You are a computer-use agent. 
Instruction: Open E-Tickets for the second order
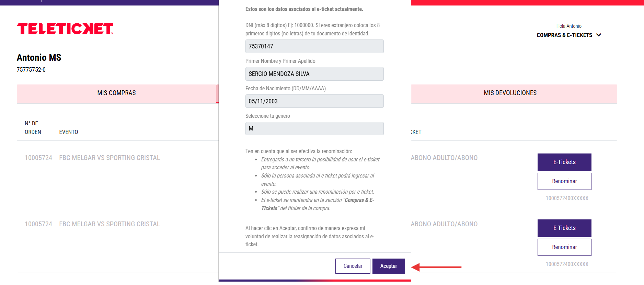pos(564,228)
